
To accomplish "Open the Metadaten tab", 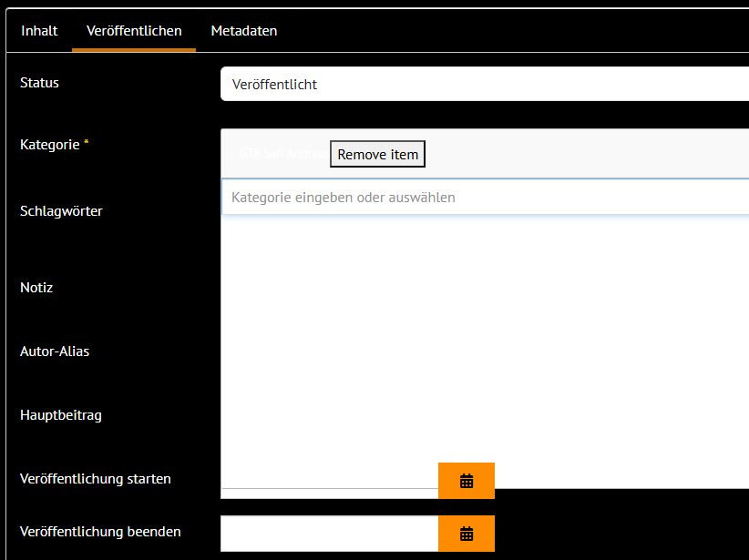I will [243, 31].
